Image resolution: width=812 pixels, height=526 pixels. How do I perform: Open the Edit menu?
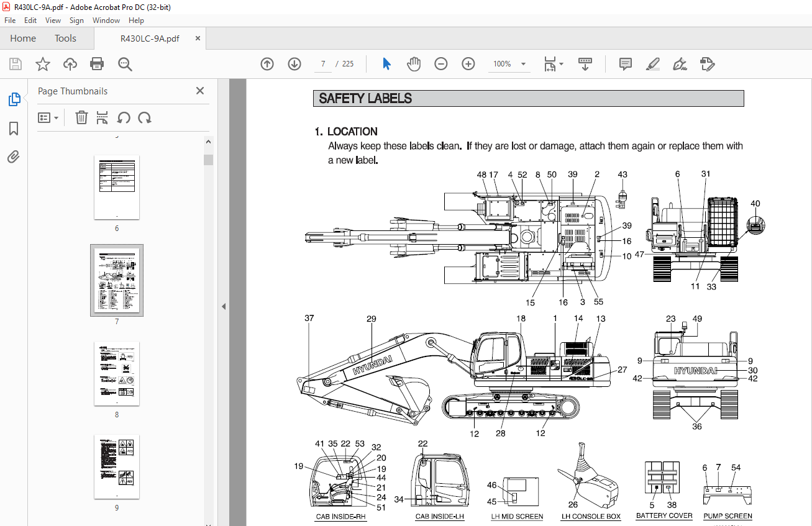(x=30, y=20)
